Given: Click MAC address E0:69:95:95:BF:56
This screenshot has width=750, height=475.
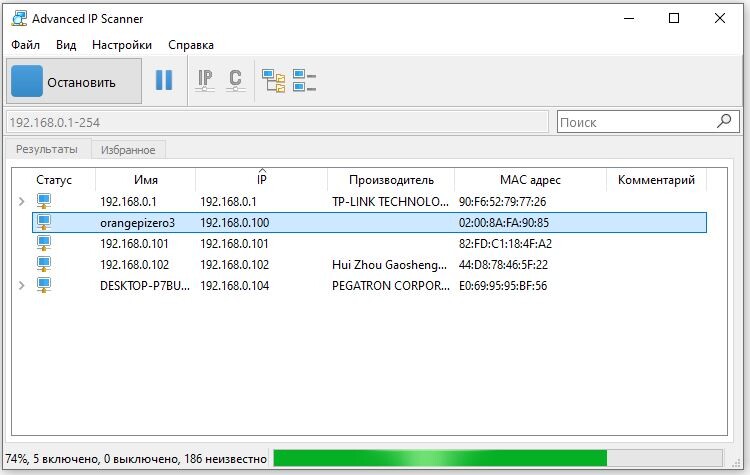Looking at the screenshot, I should (x=503, y=286).
